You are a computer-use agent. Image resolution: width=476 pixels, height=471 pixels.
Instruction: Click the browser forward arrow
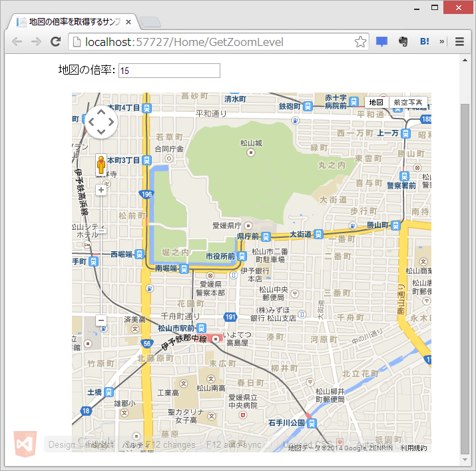pyautogui.click(x=36, y=41)
